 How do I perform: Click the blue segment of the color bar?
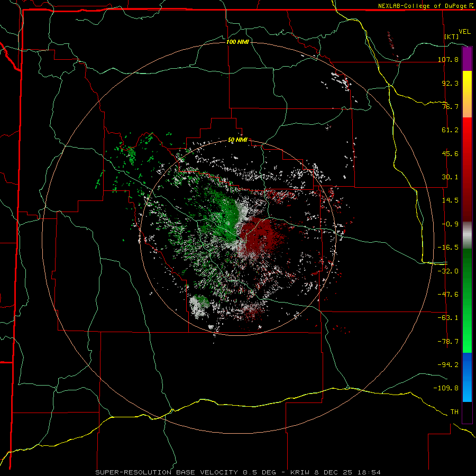click(x=467, y=377)
